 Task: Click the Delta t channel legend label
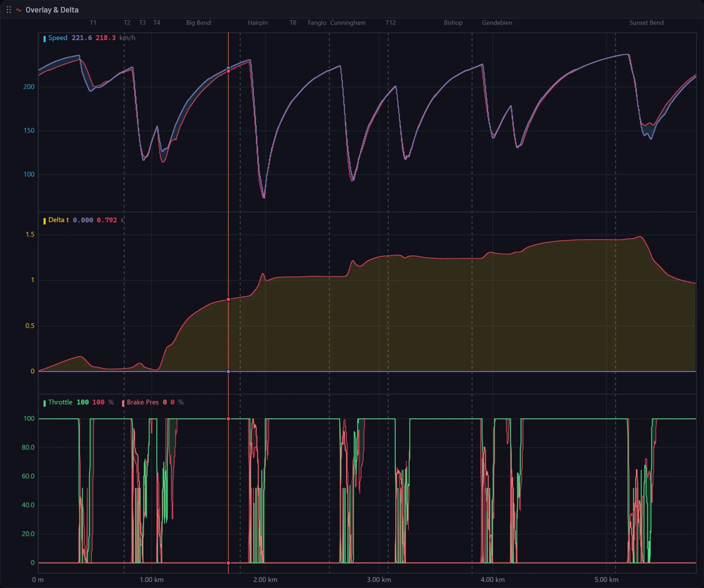59,220
